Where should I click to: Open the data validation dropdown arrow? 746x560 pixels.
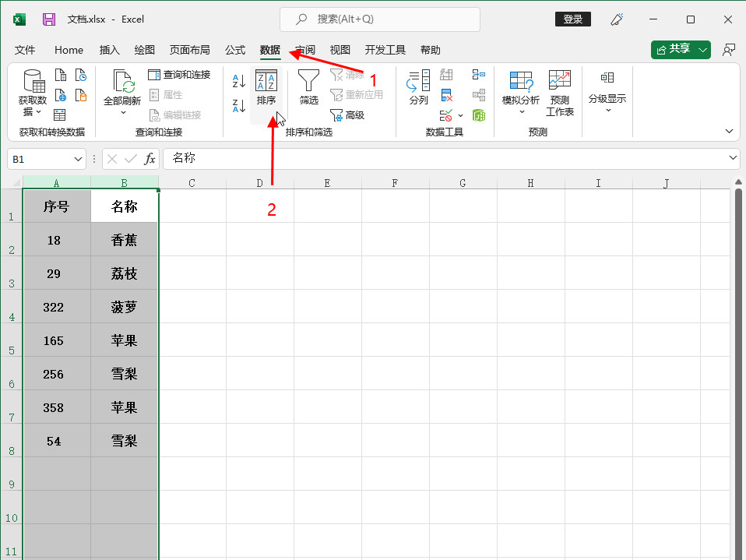(460, 115)
